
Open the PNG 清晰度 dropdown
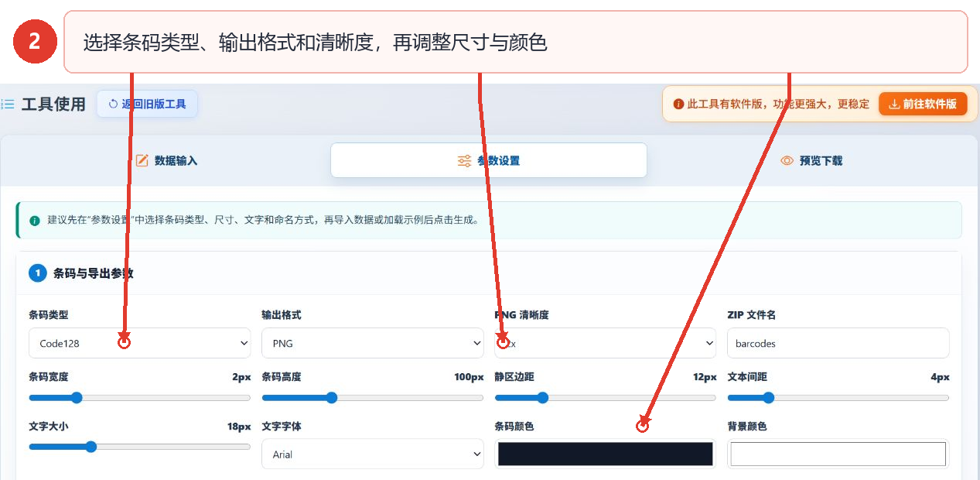tap(606, 343)
